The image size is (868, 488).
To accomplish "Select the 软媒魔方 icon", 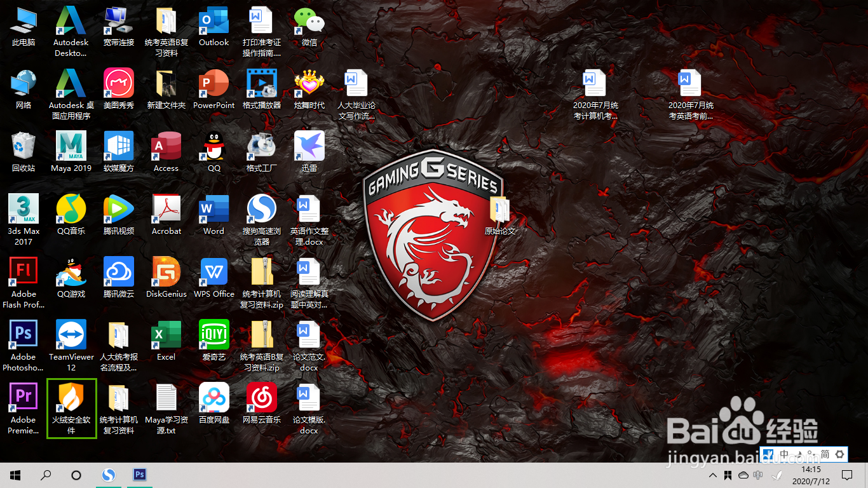I will (x=119, y=152).
